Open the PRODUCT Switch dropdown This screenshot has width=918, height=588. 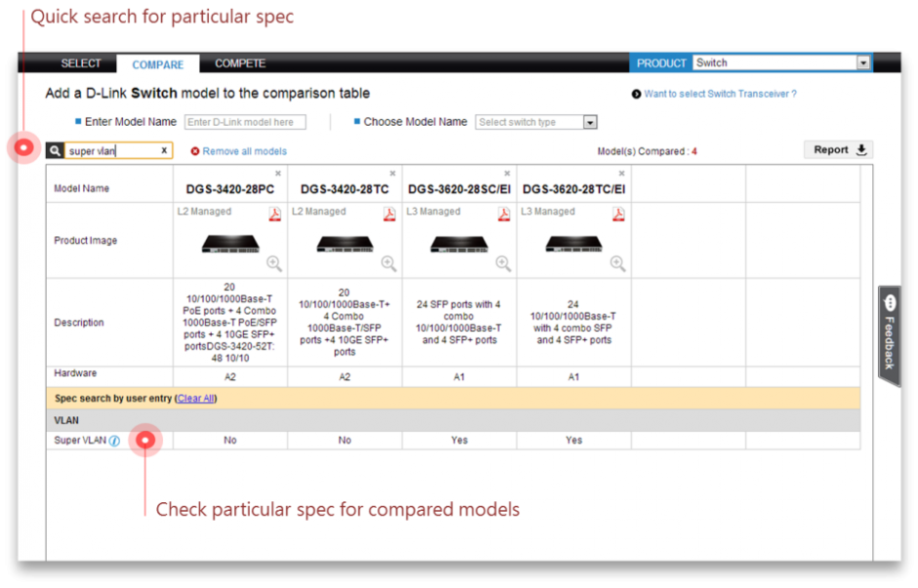781,63
